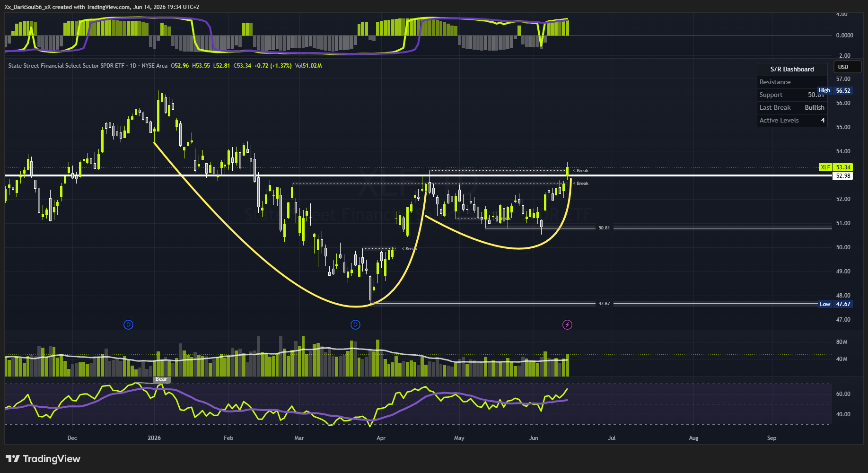Screen dimensions: 868x473
Task: Click the Vol 51.02M reading
Action: pos(308,66)
